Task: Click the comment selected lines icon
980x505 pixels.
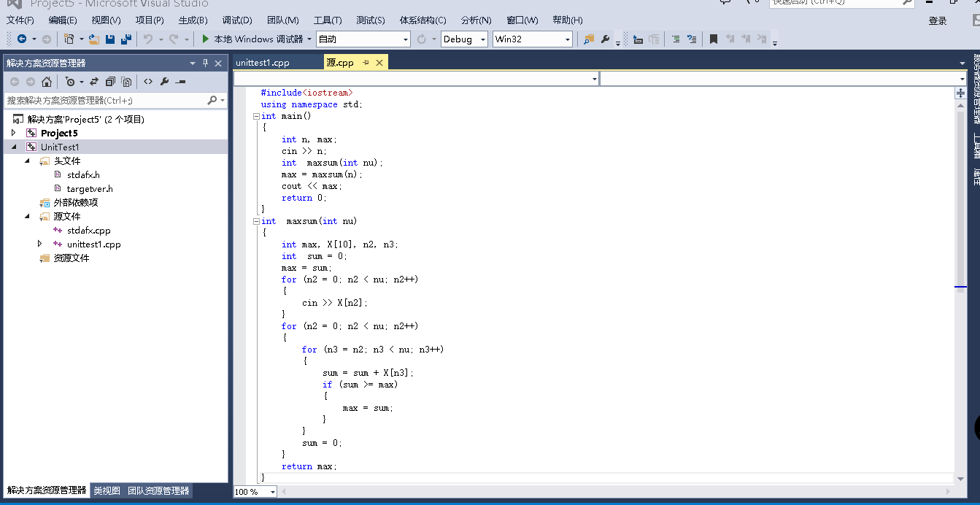Action: click(675, 39)
